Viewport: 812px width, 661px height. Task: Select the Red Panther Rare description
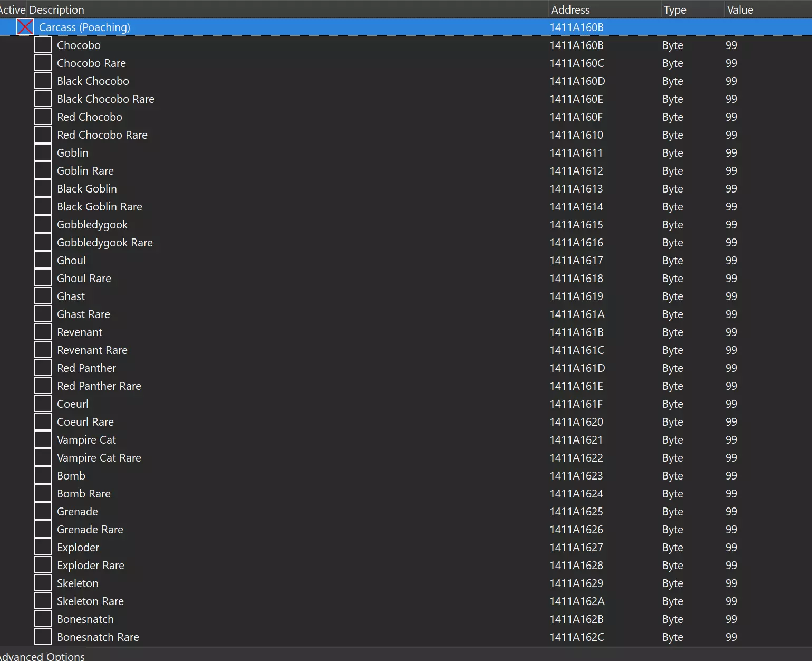click(x=99, y=386)
